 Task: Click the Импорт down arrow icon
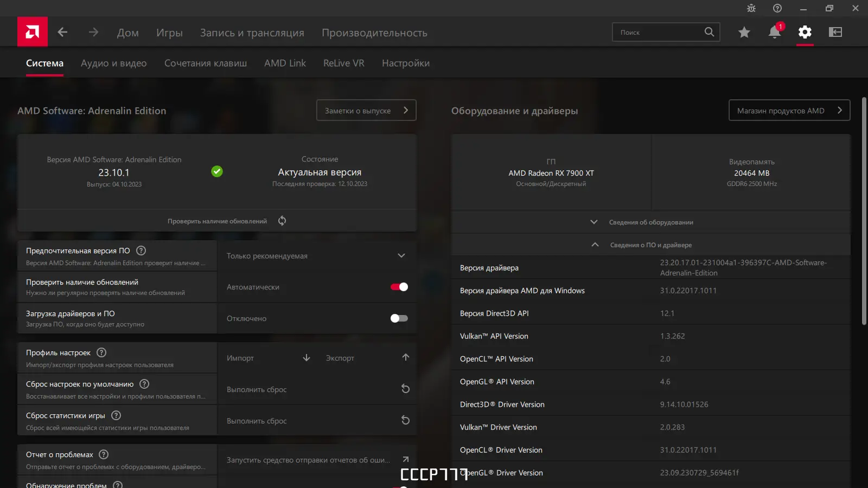pos(307,358)
